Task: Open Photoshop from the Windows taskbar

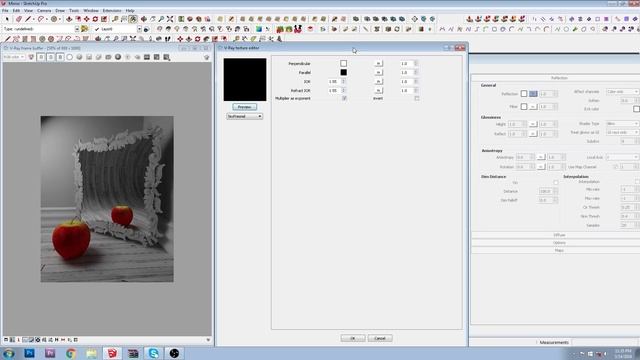Action: (29, 353)
